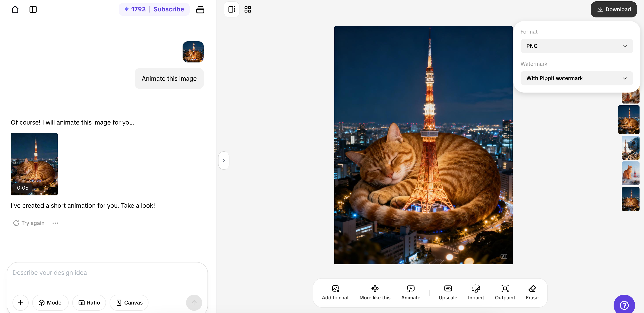Viewport: 644px width, 313px height.
Task: Click Add to chat icon
Action: 335,292
